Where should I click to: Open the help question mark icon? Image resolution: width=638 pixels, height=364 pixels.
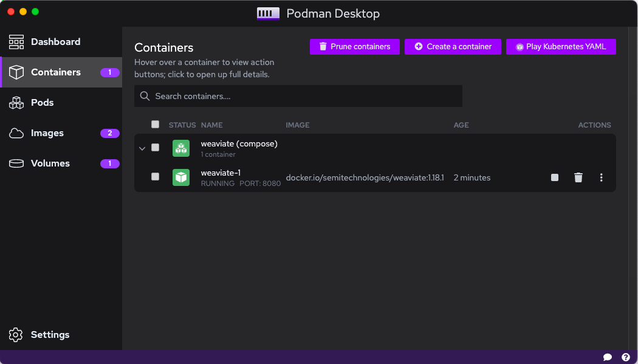626,357
